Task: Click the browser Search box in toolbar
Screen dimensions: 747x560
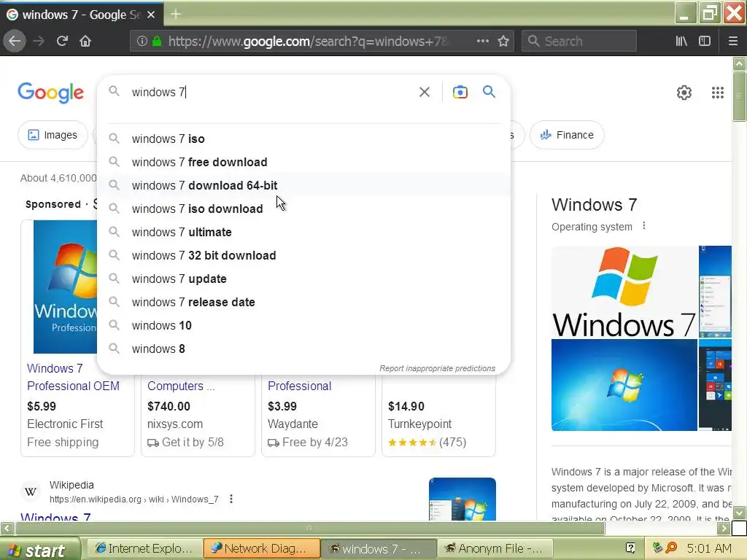Action: pos(578,42)
